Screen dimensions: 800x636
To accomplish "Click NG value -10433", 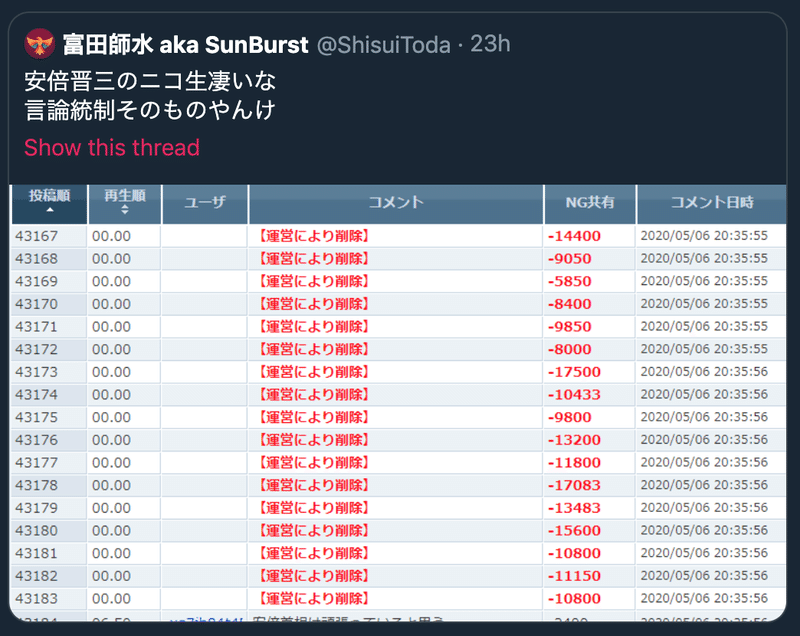I will tap(574, 395).
